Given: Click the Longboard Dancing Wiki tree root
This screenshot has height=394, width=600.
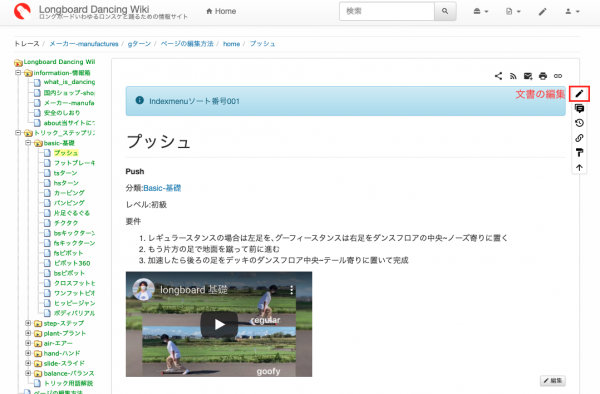Looking at the screenshot, I should click(x=59, y=62).
